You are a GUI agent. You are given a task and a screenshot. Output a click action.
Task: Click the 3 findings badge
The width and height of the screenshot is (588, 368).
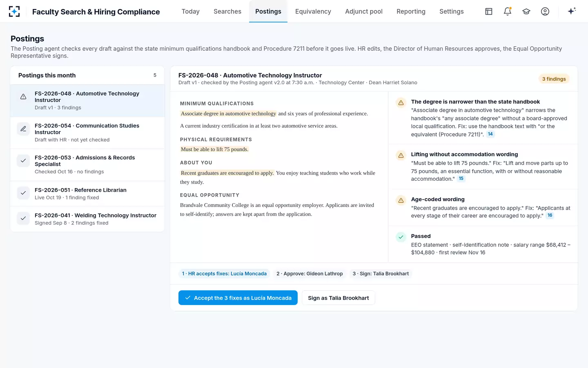click(x=554, y=79)
